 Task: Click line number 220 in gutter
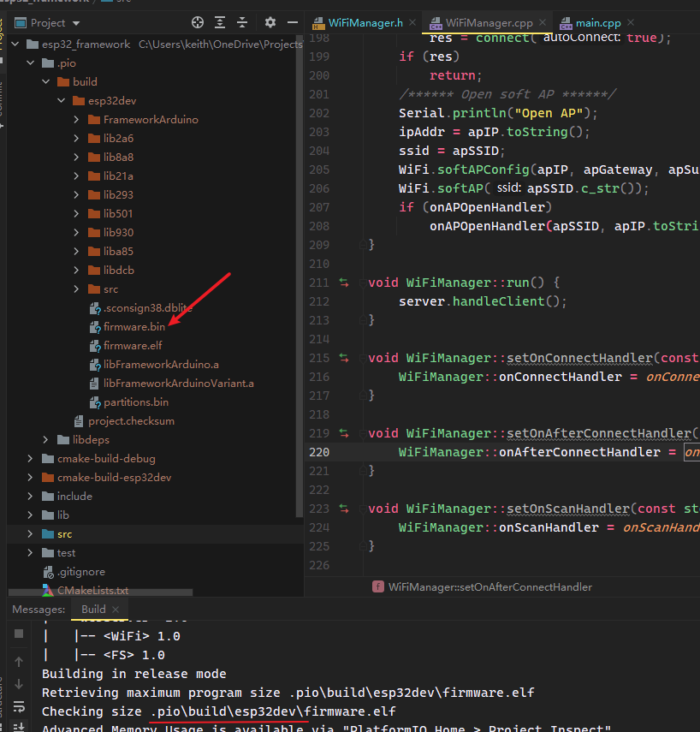pos(319,452)
